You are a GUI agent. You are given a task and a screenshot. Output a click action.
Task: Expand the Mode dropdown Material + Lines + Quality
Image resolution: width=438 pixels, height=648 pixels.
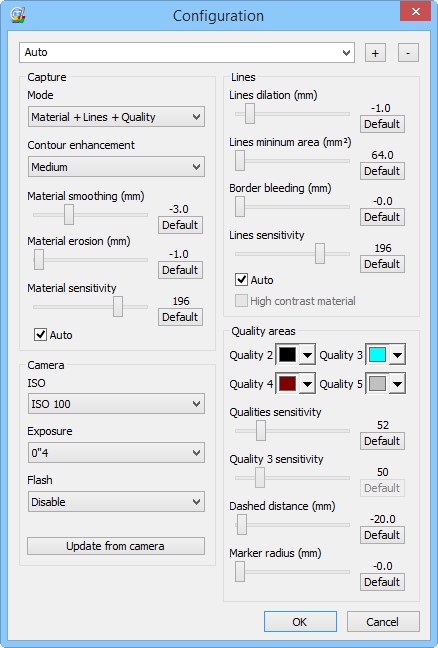(x=116, y=117)
